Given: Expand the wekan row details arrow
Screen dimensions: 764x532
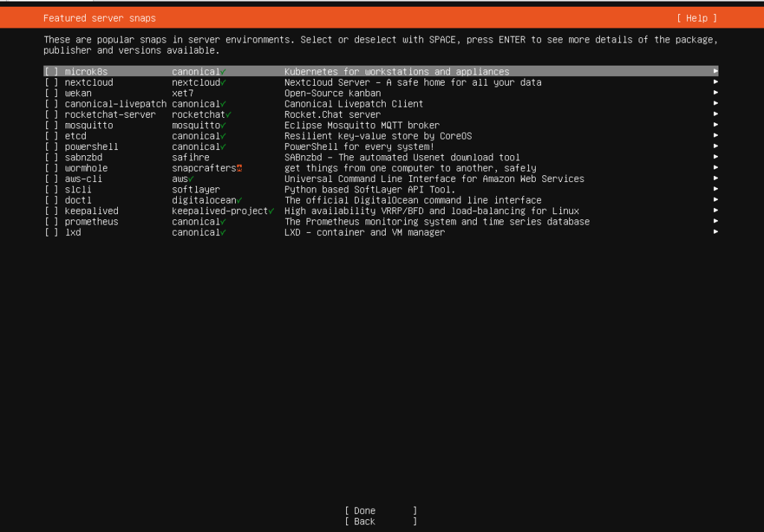Looking at the screenshot, I should [x=716, y=93].
